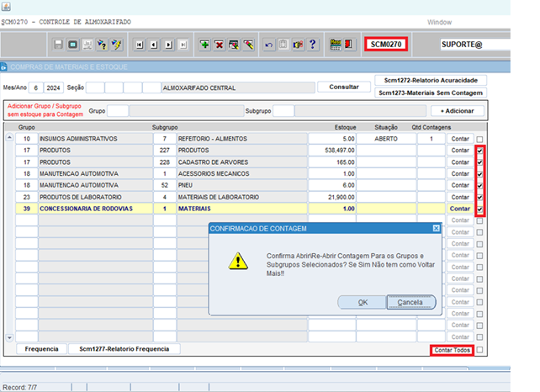
Task: Insert a record with green plus
Action: point(204,45)
